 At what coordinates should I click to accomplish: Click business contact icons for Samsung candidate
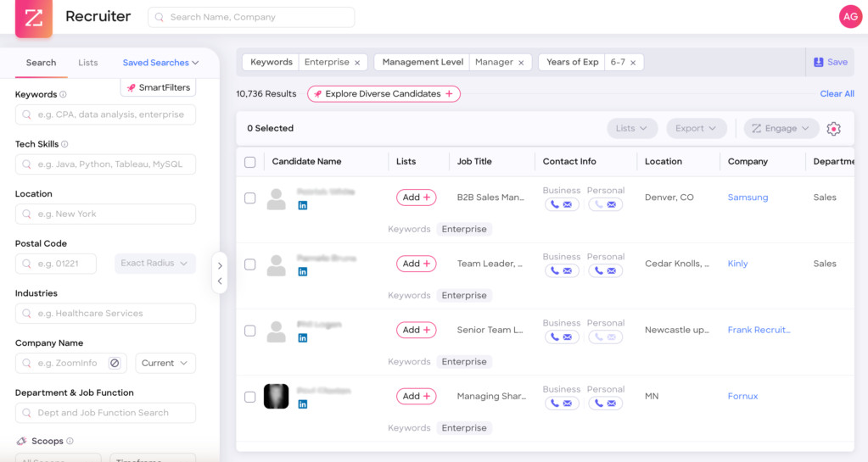click(x=562, y=204)
